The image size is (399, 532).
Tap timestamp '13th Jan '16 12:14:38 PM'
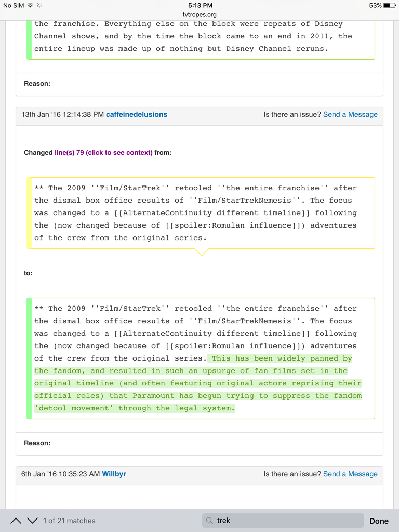click(x=62, y=115)
